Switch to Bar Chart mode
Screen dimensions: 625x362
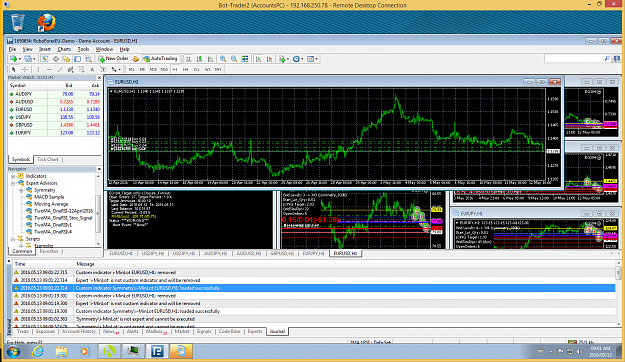tap(189, 59)
